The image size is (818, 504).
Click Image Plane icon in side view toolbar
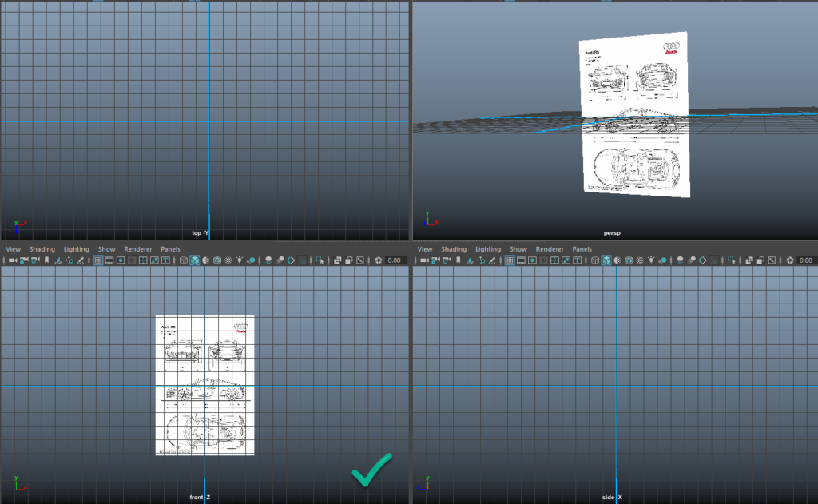click(470, 260)
